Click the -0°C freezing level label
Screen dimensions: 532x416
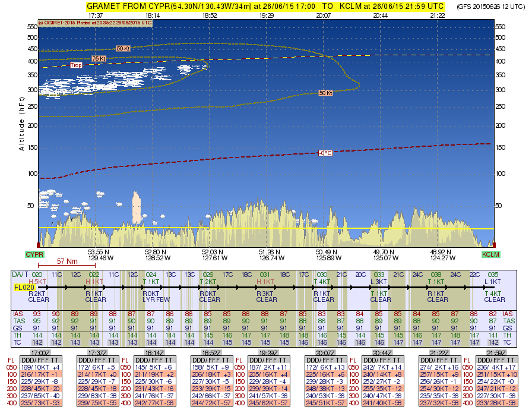[325, 153]
